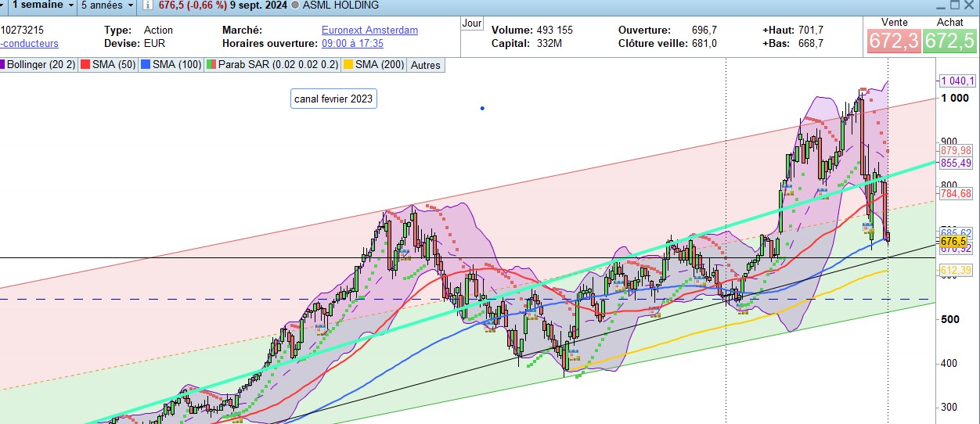
Task: Open the 5 années period dropdown
Action: click(107, 5)
